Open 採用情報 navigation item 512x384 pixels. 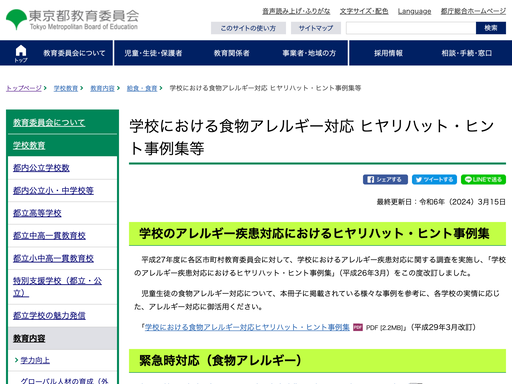click(388, 53)
